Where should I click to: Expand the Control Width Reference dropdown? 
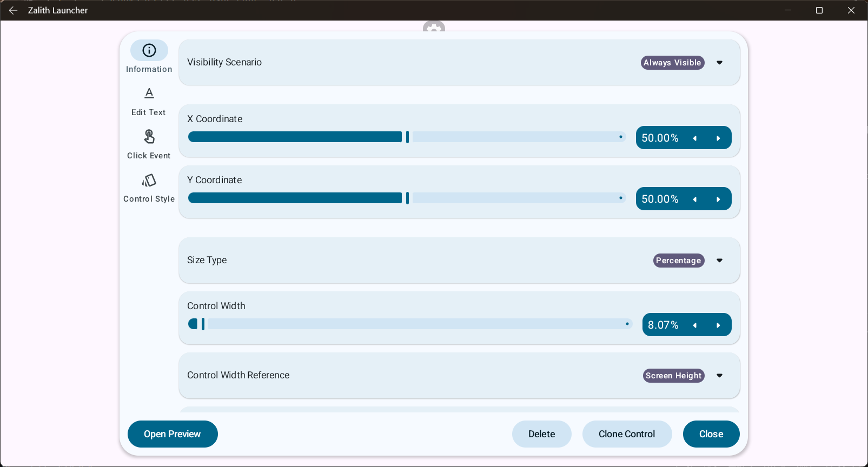click(719, 376)
